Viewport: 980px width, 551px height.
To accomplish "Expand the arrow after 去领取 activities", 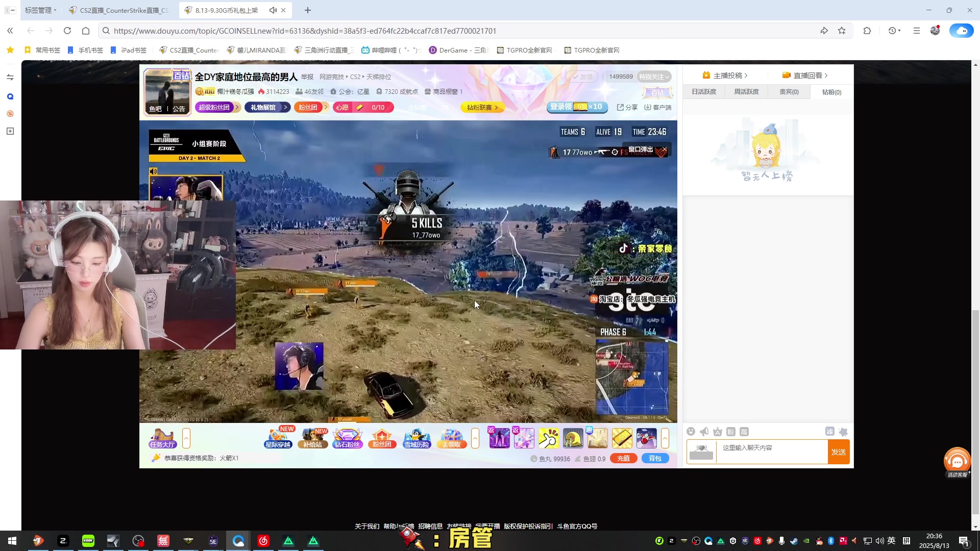I will (x=475, y=438).
